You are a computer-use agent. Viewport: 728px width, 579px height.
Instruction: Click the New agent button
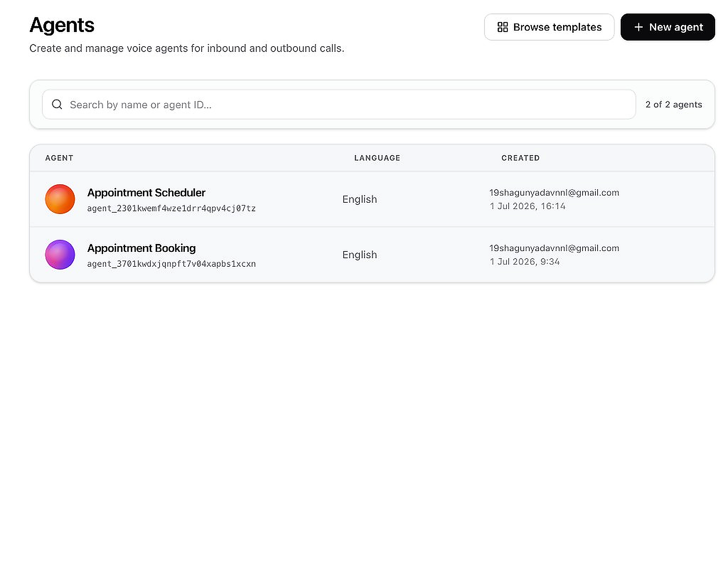[x=667, y=27]
